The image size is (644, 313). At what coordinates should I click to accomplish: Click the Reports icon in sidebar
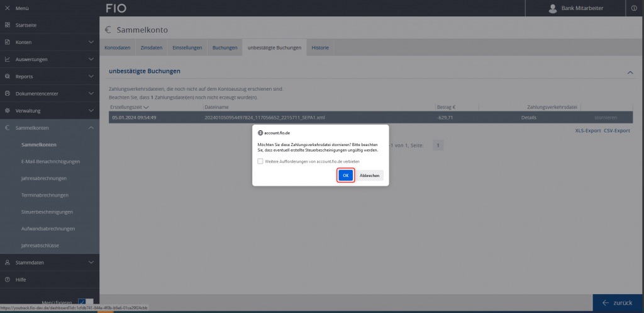8,76
